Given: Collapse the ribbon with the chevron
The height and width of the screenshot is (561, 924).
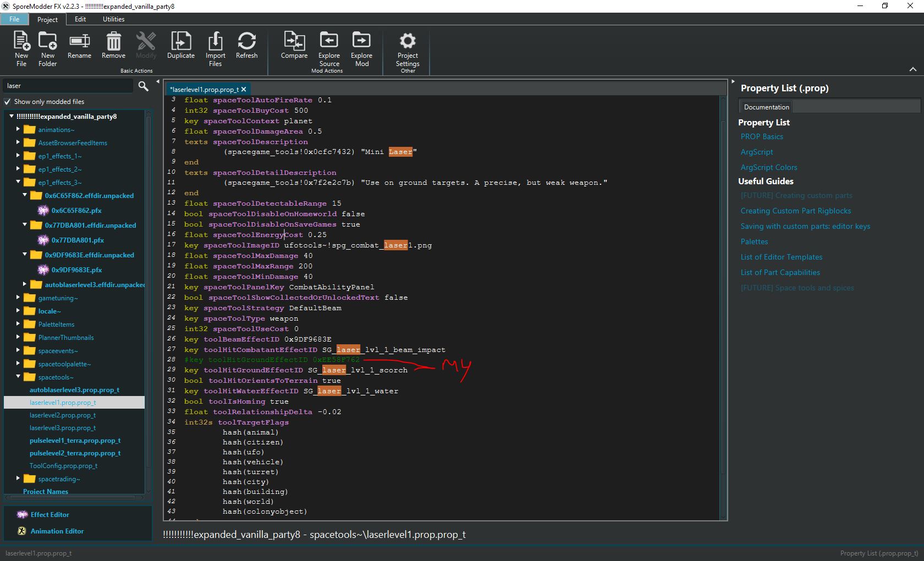Looking at the screenshot, I should pos(913,69).
